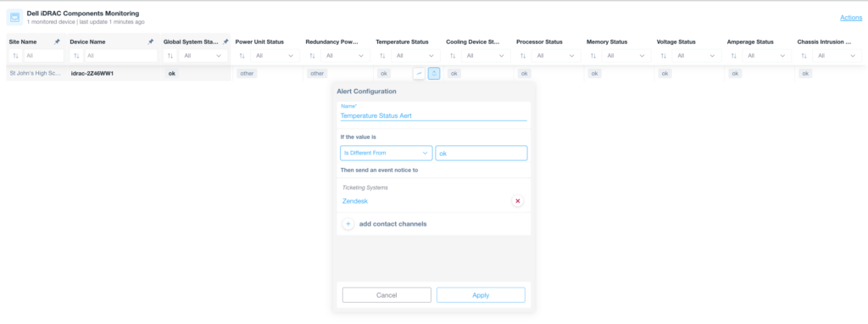Sort by Temperature Status column

[x=382, y=56]
